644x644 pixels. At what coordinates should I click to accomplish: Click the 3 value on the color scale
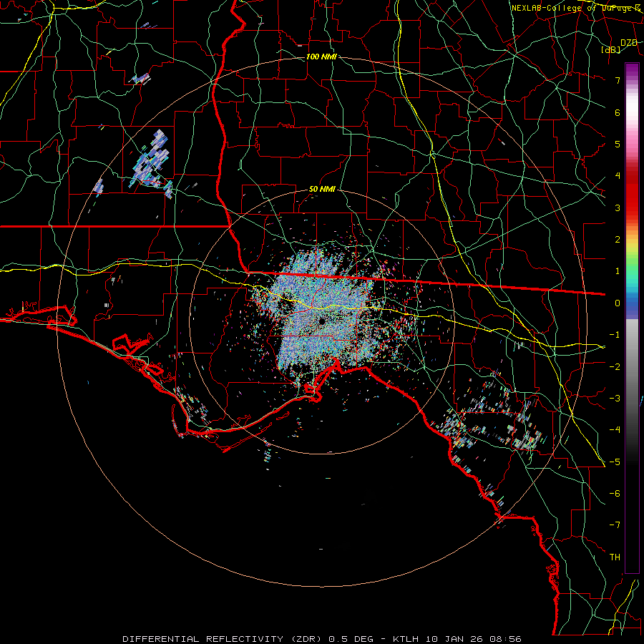(618, 208)
